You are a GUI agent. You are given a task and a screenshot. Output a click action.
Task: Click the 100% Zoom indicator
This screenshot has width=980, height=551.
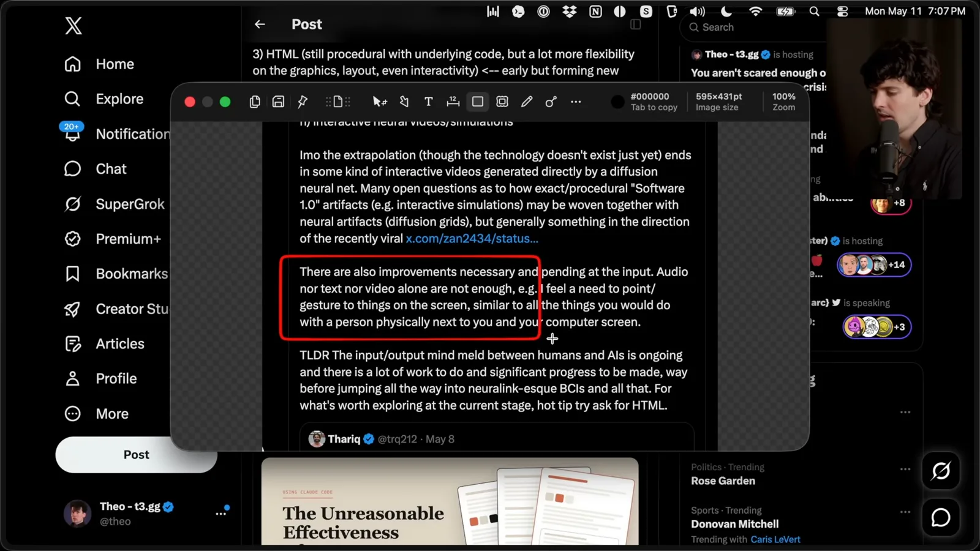click(783, 102)
